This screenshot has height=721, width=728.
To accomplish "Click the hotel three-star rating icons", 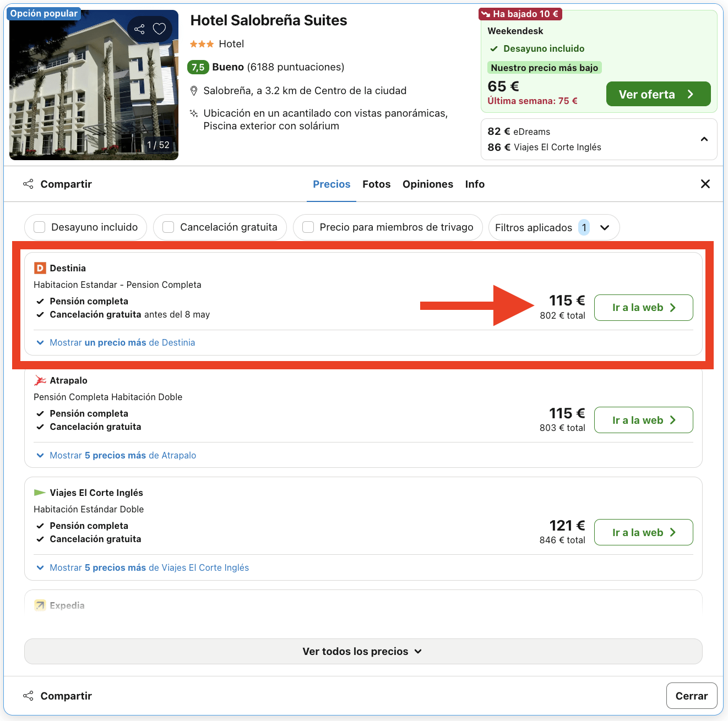I will click(x=202, y=44).
